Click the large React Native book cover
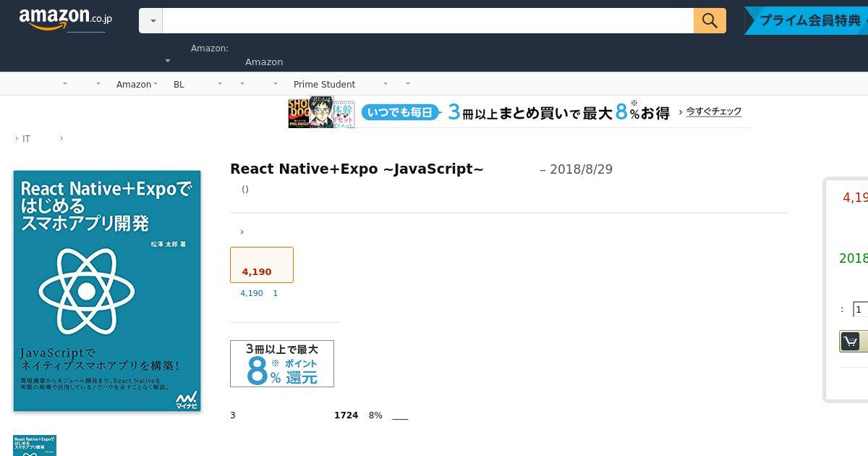This screenshot has height=456, width=868. point(107,291)
